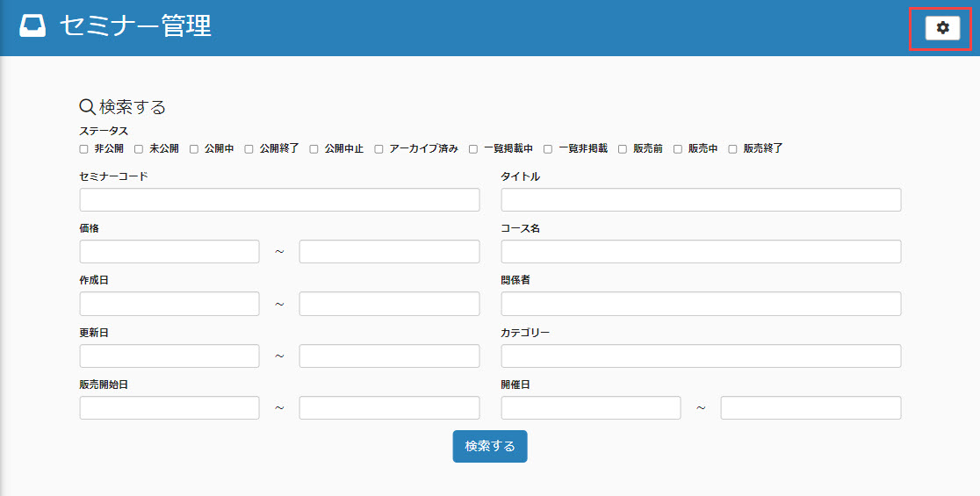This screenshot has height=496, width=980.
Task: Enable the 公開中 status filter
Action: click(x=194, y=149)
